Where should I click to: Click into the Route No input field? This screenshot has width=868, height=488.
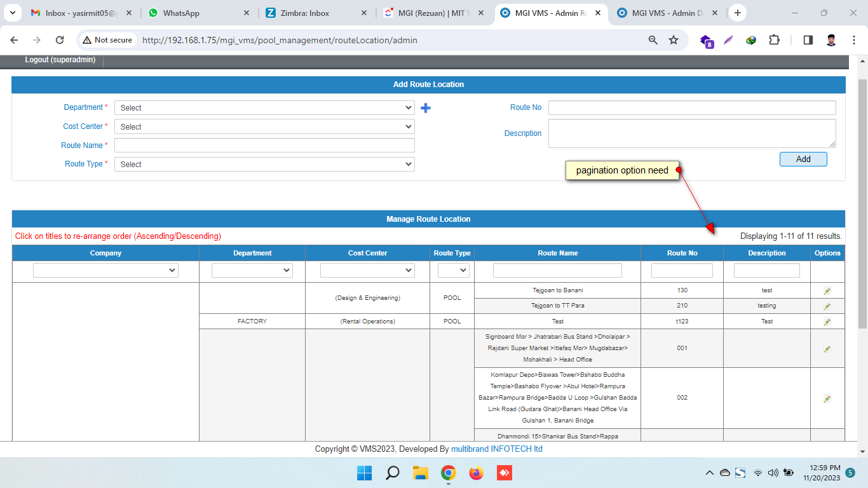point(692,107)
